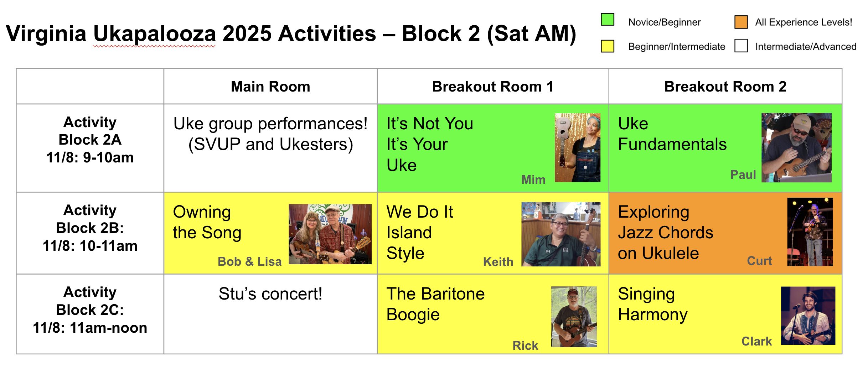Viewport: 868px width, 374px height.
Task: Click the Exploring Jazz Chords on Ukulele text
Action: coord(665,232)
